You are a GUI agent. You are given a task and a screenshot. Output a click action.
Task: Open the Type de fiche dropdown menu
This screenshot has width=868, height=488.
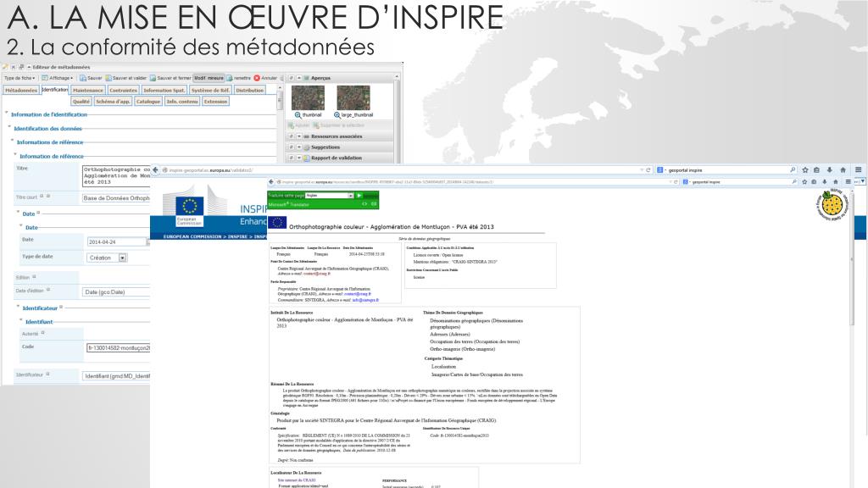(x=19, y=78)
